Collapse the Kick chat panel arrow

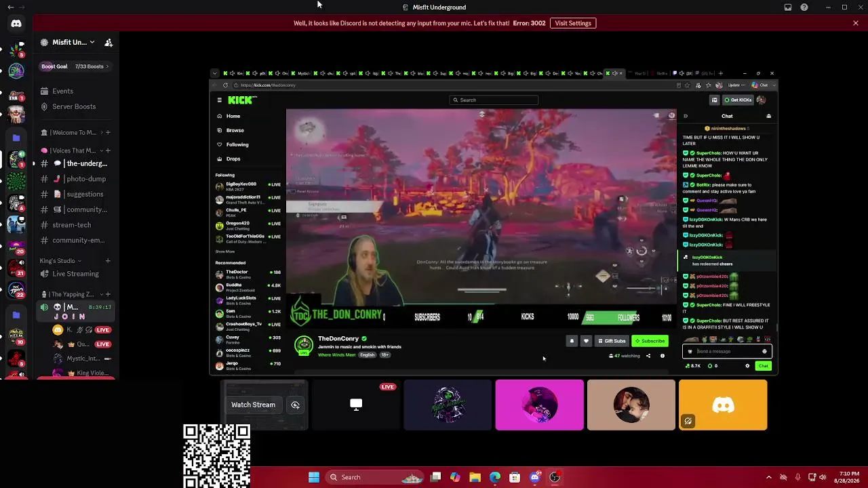pyautogui.click(x=686, y=116)
